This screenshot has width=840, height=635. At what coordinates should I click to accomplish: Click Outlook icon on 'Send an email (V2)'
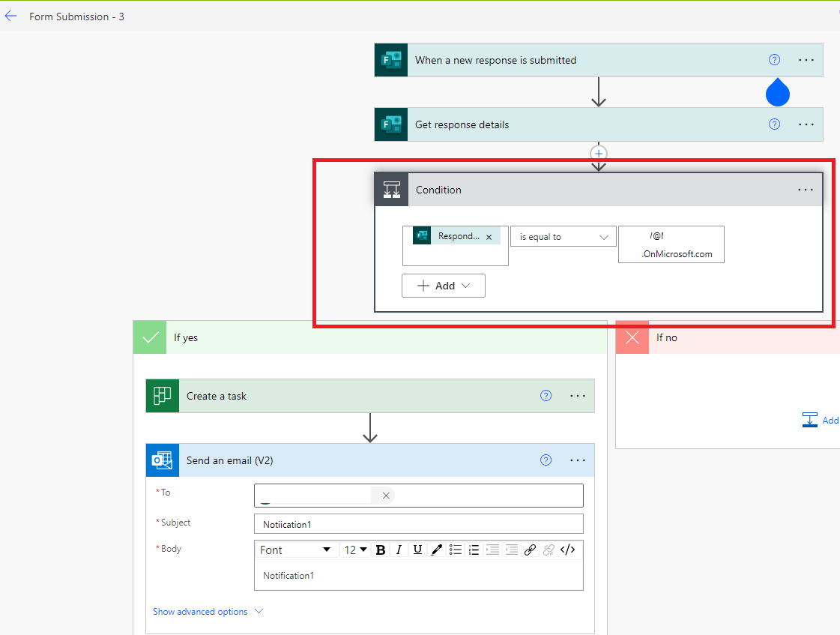coord(163,460)
